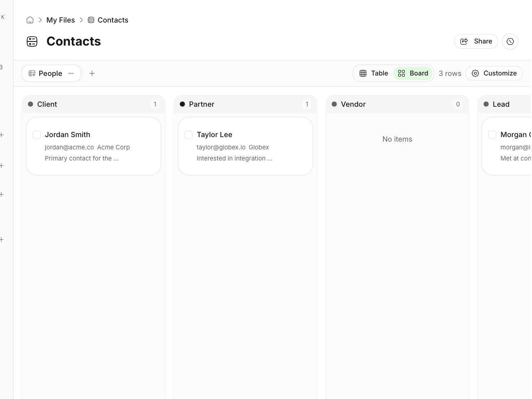
Task: Check the Taylor Lee card checkbox
Action: (188, 135)
